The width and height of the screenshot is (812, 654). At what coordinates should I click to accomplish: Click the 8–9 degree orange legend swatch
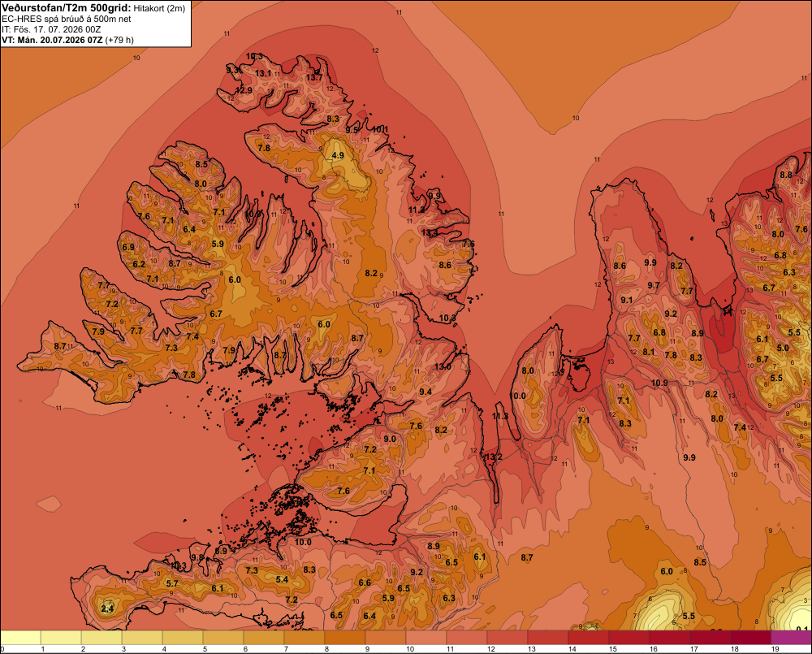click(x=345, y=638)
